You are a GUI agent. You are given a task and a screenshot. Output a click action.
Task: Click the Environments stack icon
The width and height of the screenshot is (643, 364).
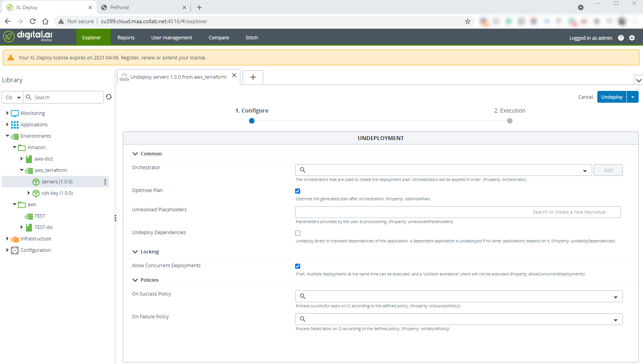(x=15, y=136)
